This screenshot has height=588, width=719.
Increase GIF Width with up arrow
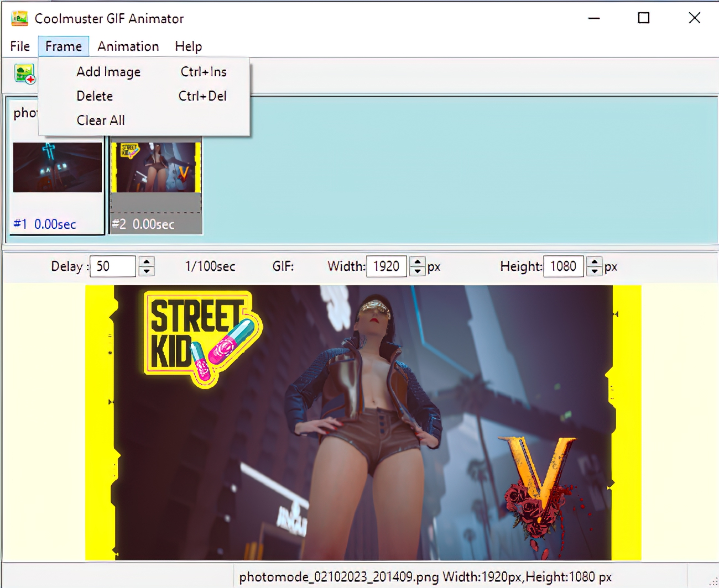coord(418,261)
